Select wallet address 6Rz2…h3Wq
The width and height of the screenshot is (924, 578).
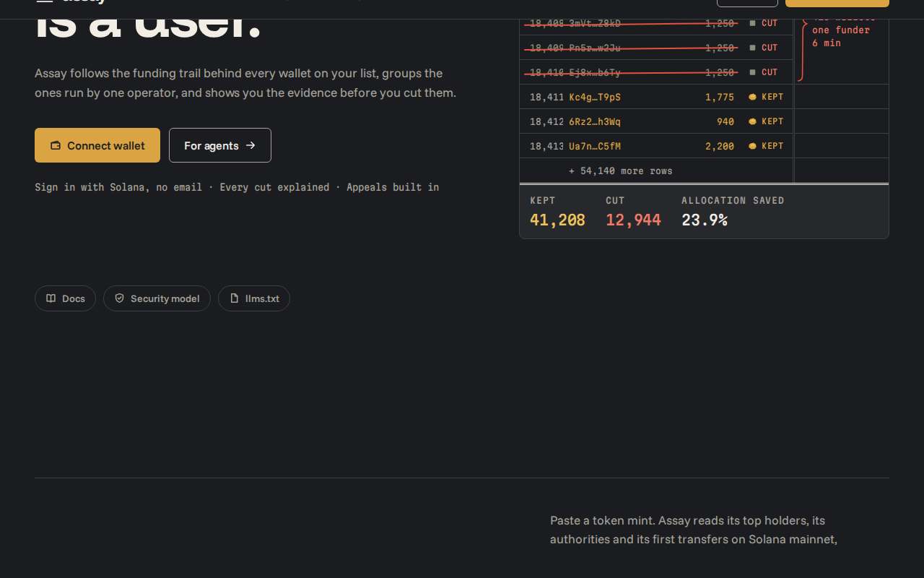[x=595, y=121]
